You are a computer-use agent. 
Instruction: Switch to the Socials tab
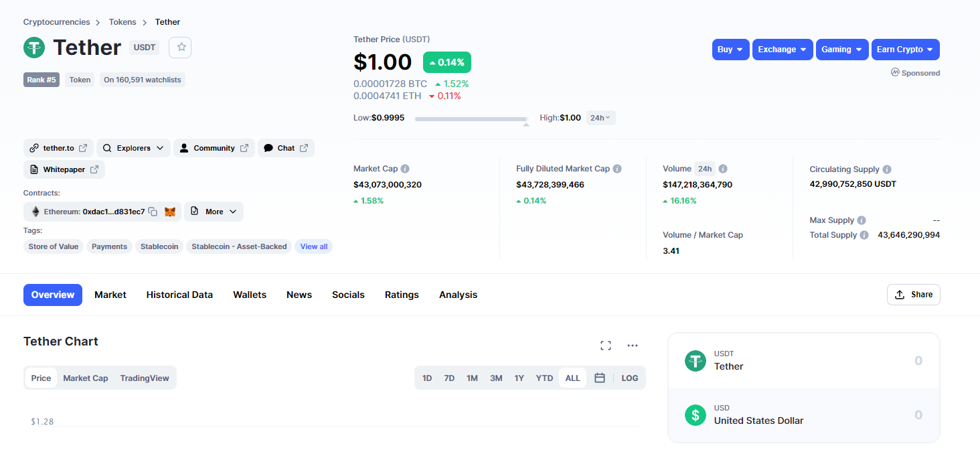pyautogui.click(x=348, y=295)
